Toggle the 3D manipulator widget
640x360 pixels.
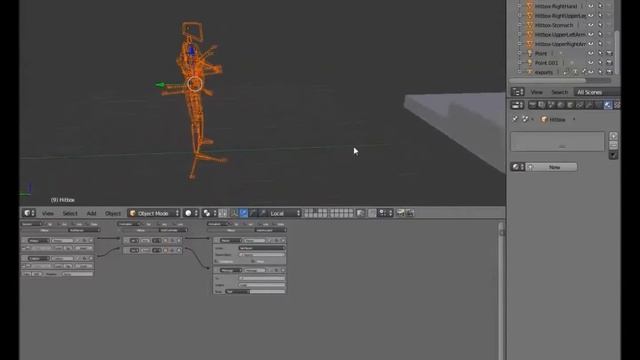click(x=234, y=213)
